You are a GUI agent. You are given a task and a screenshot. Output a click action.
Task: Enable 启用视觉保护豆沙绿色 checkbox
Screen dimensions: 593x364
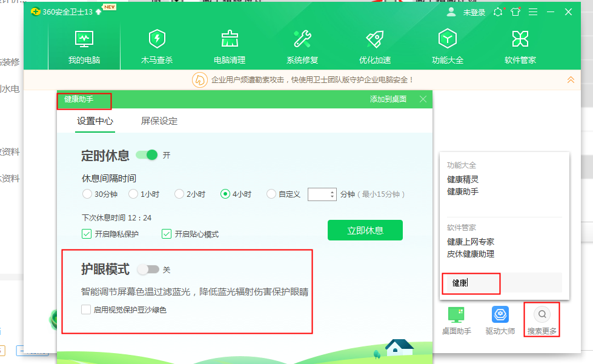click(x=86, y=310)
